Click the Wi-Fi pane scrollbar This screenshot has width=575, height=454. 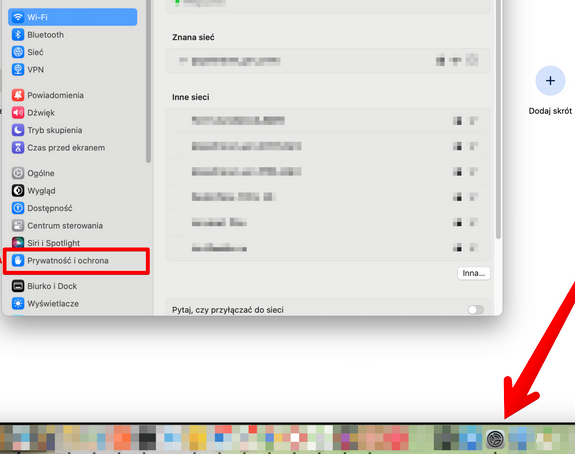pyautogui.click(x=498, y=119)
